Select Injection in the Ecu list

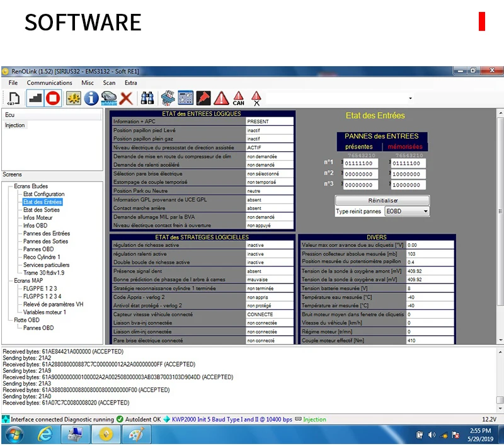pyautogui.click(x=14, y=125)
